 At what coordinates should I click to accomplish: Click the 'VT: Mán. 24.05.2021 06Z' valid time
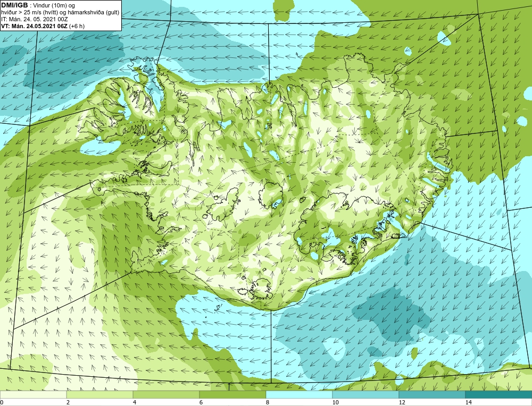[x=35, y=26]
